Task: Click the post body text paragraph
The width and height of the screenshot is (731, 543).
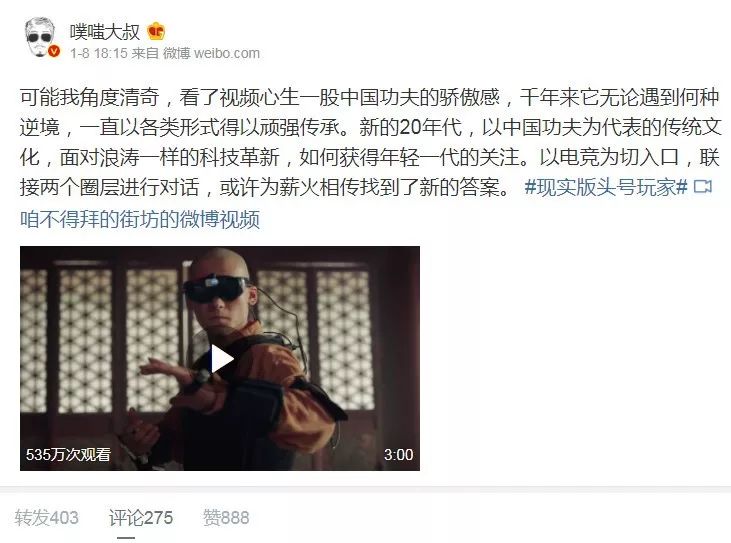Action: [371, 142]
